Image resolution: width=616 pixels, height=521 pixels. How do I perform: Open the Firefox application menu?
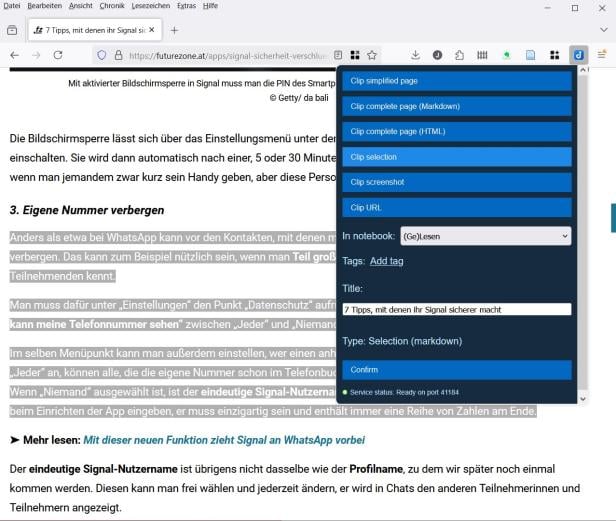point(601,55)
